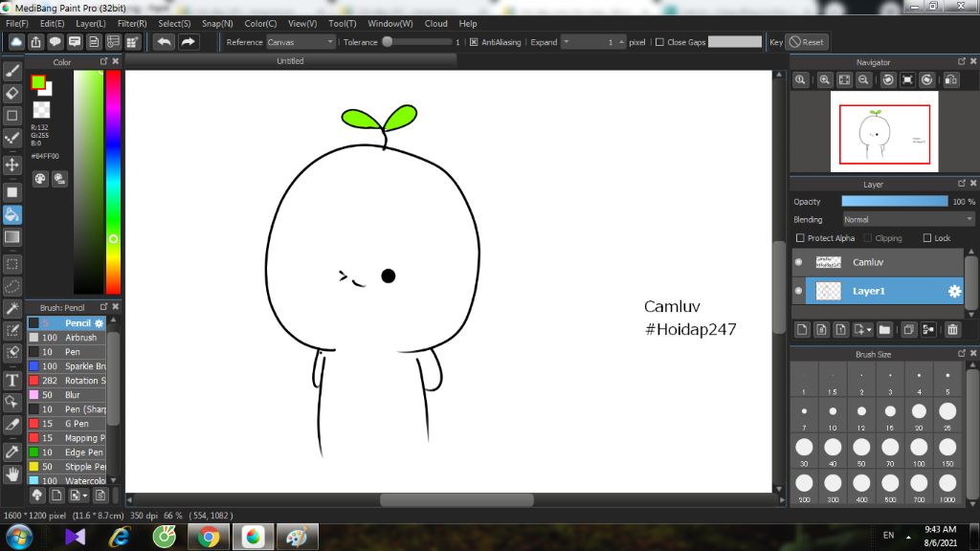Open Cloud menu
This screenshot has height=551, width=980.
coord(435,23)
